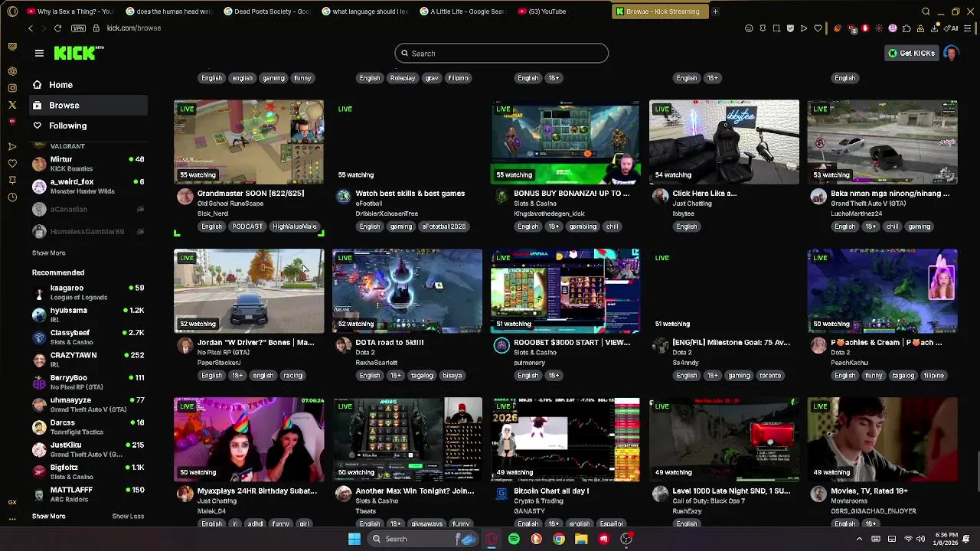Focus the Kick search field
Image resolution: width=980 pixels, height=551 pixels.
(x=501, y=54)
